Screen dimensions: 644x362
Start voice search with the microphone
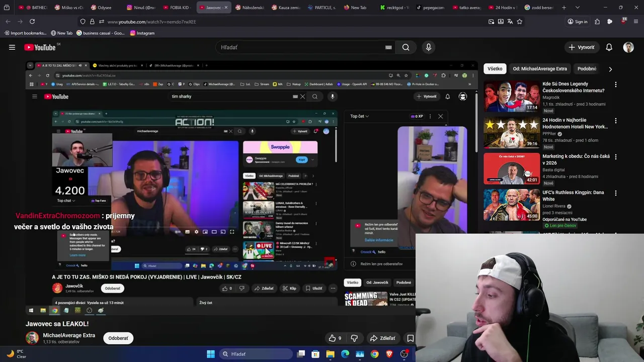point(429,47)
